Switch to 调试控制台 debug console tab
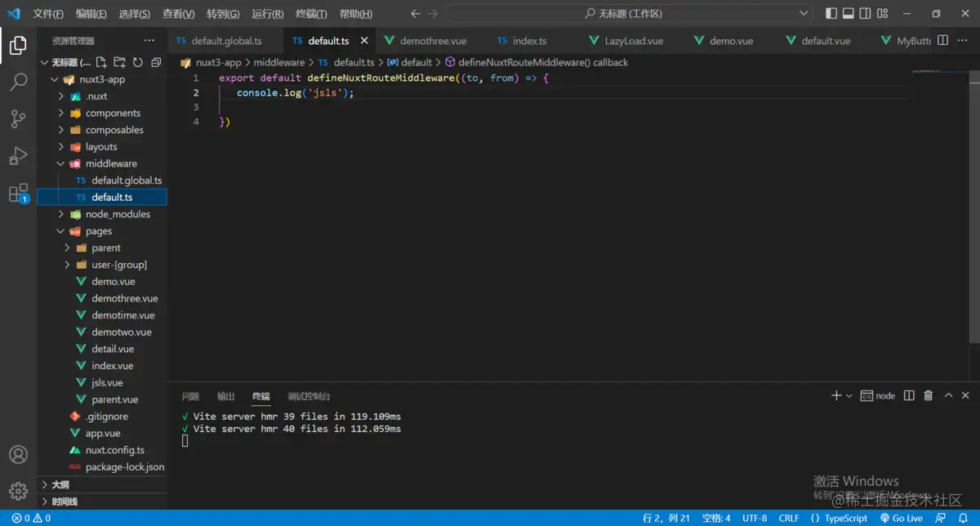Viewport: 980px width, 526px height. pos(309,396)
